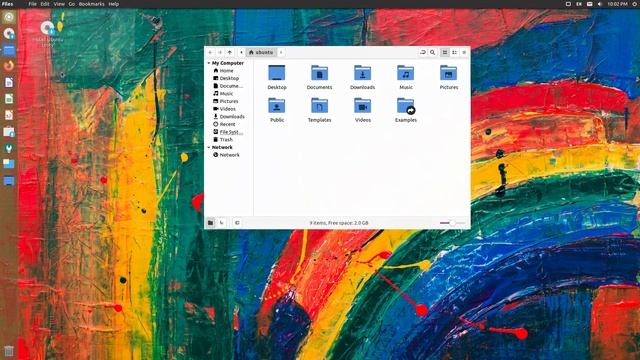Click the ubuntu home path button
This screenshot has width=640, height=360.
261,52
